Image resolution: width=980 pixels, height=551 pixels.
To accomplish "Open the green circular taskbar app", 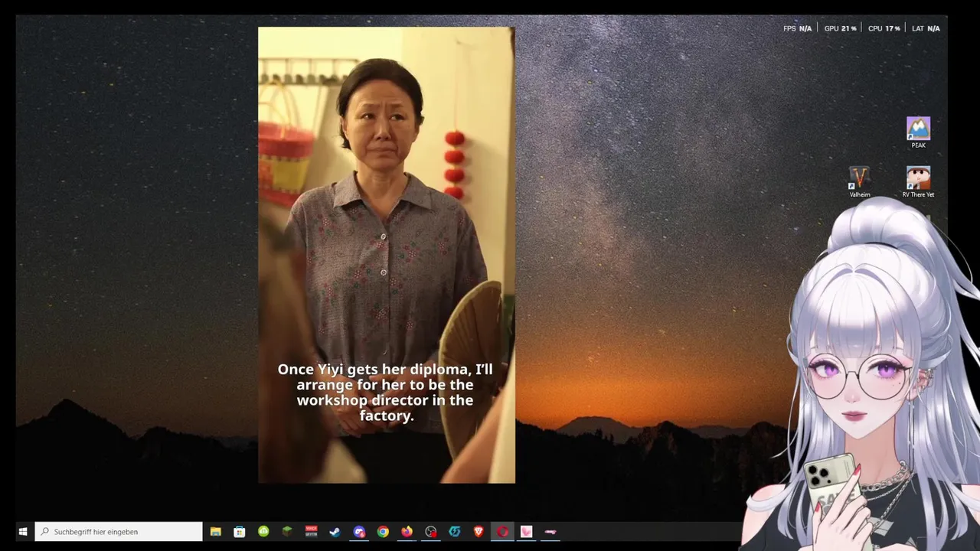I will (x=263, y=531).
